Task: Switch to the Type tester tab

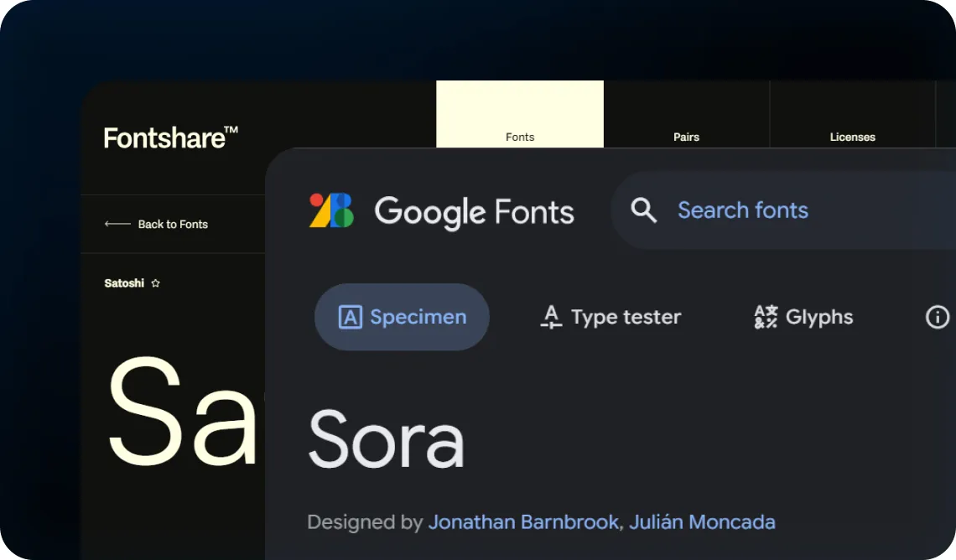Action: 626,317
